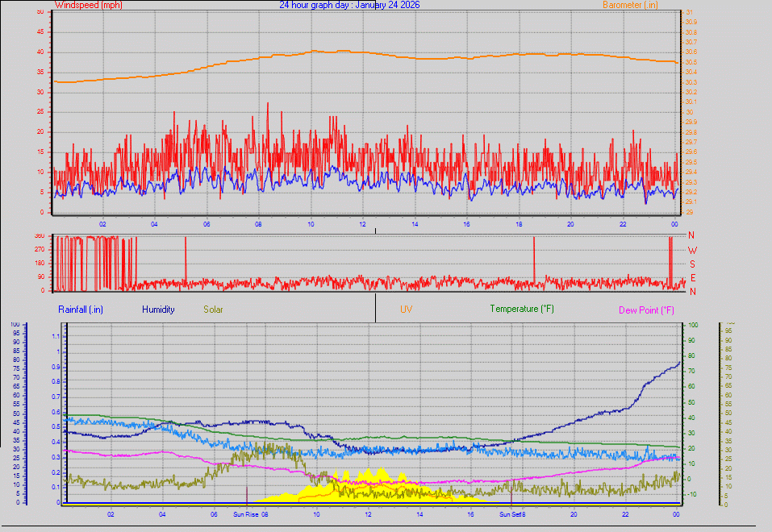772x532 pixels.
Task: Click the 50 value on windspeed axis
Action: click(x=40, y=12)
